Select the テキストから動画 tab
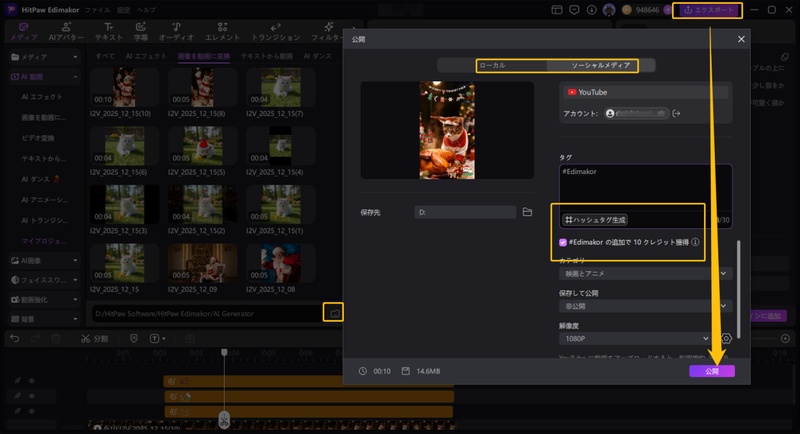Screen dimensions: 800x434 click(x=267, y=56)
